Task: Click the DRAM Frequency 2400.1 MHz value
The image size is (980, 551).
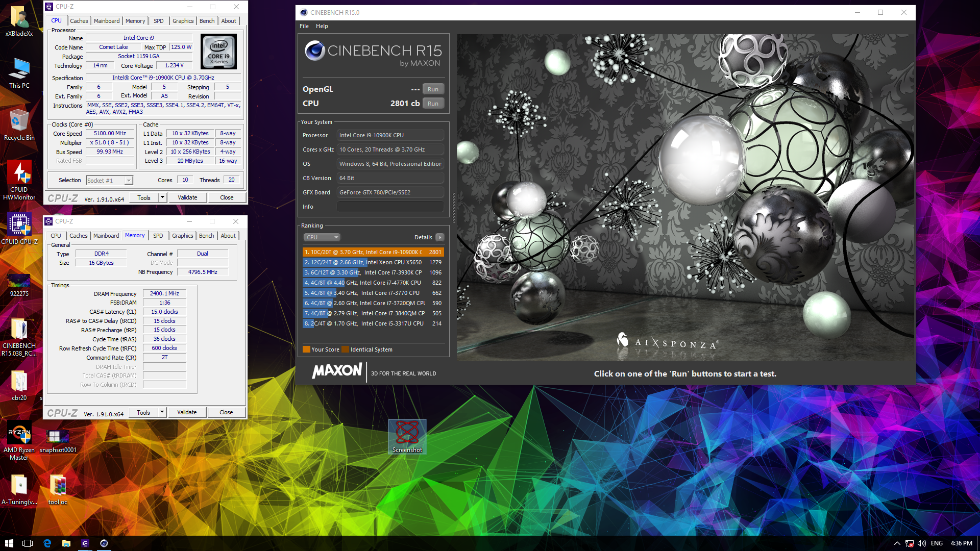Action: [164, 293]
